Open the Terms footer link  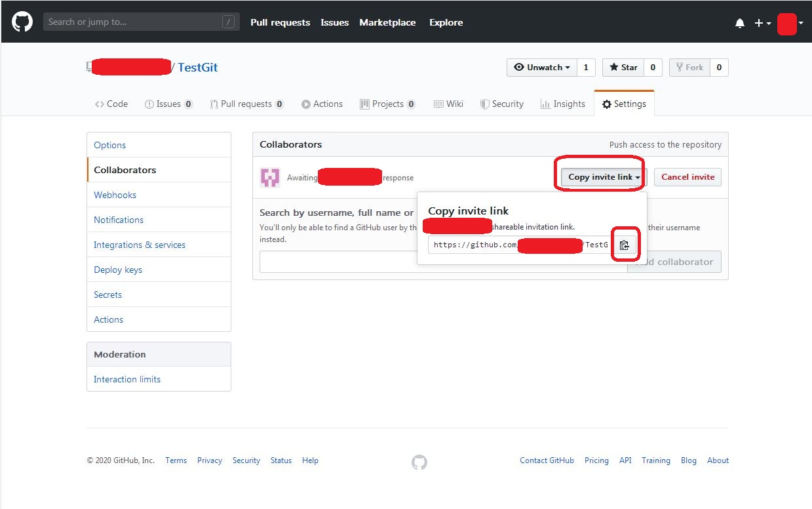tap(176, 460)
